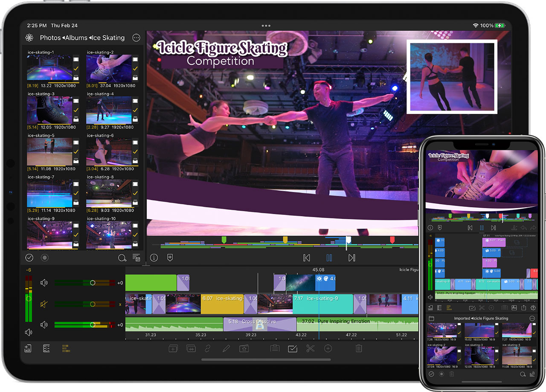546x392 pixels.
Task: Go back to Albums in the breadcrumb
Action: [77, 38]
